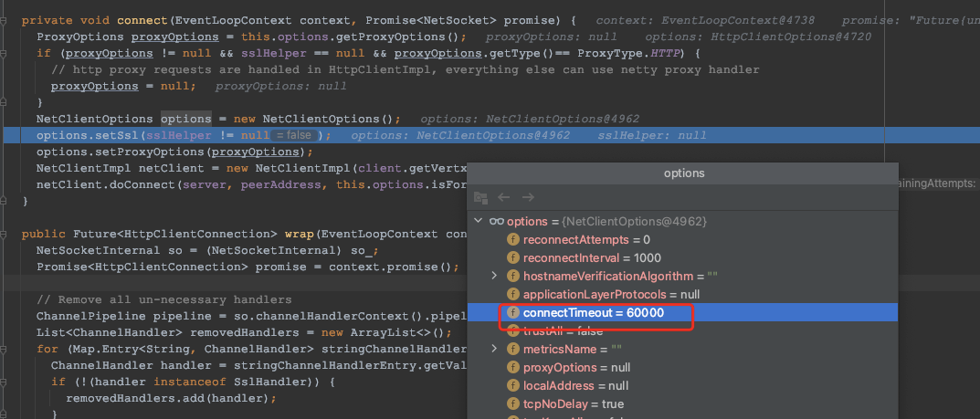Select the localAddress = null row
The height and width of the screenshot is (419, 980).
click(x=682, y=386)
